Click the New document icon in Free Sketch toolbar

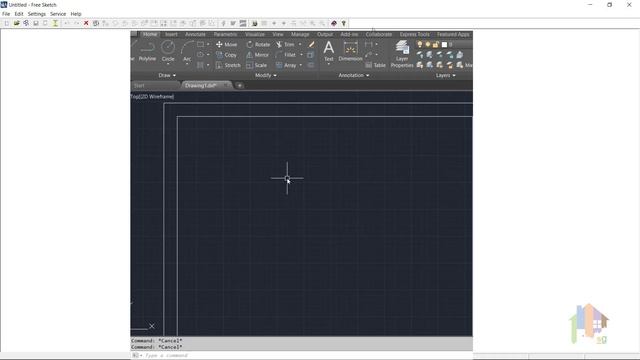click(x=7, y=23)
